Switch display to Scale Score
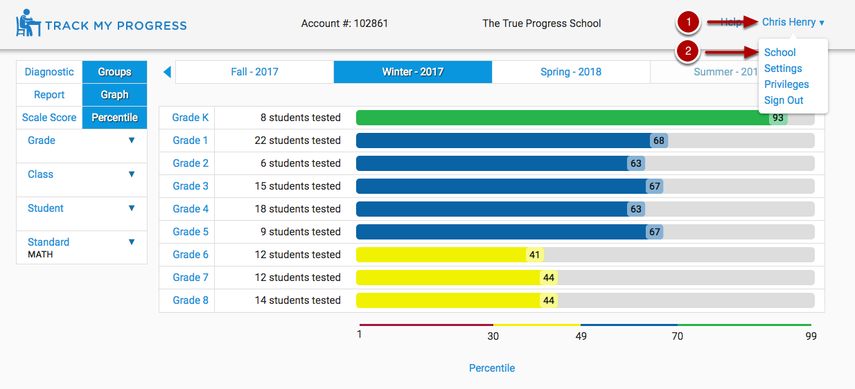 [x=49, y=117]
